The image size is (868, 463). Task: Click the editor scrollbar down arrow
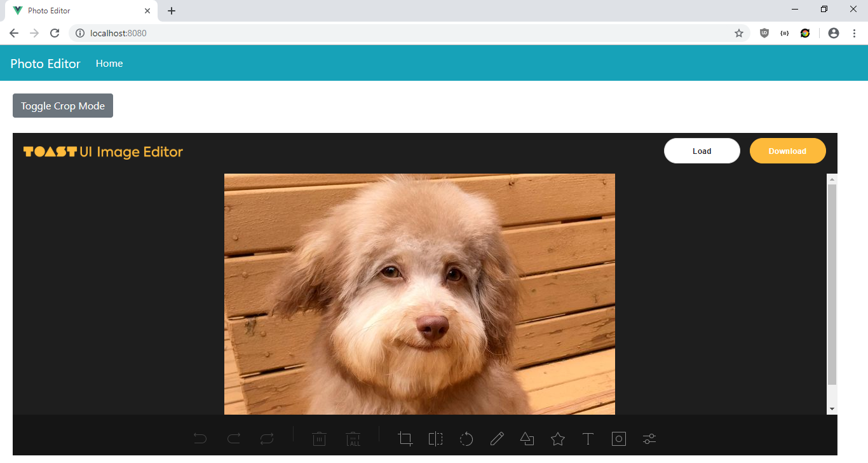832,408
